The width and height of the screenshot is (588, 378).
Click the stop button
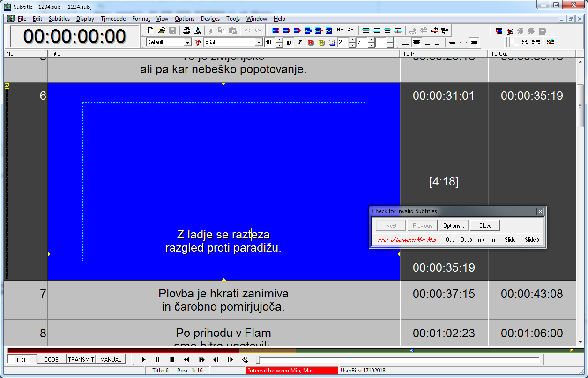(172, 360)
